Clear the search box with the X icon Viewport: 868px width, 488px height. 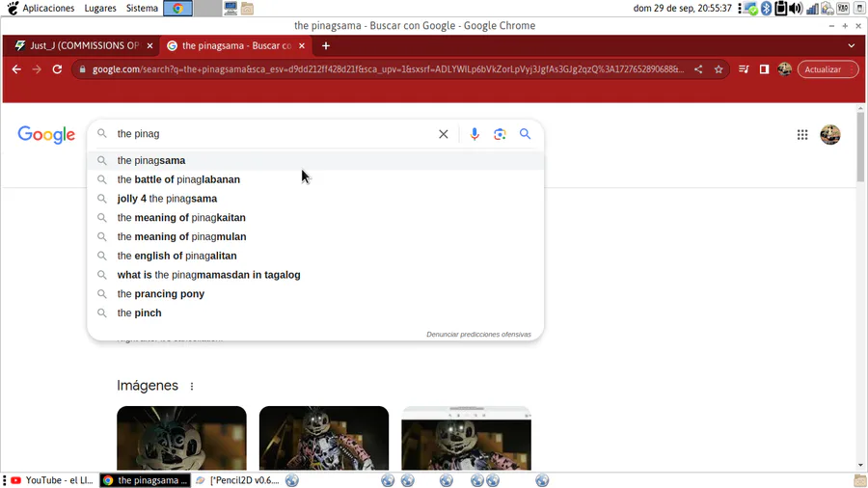point(444,134)
